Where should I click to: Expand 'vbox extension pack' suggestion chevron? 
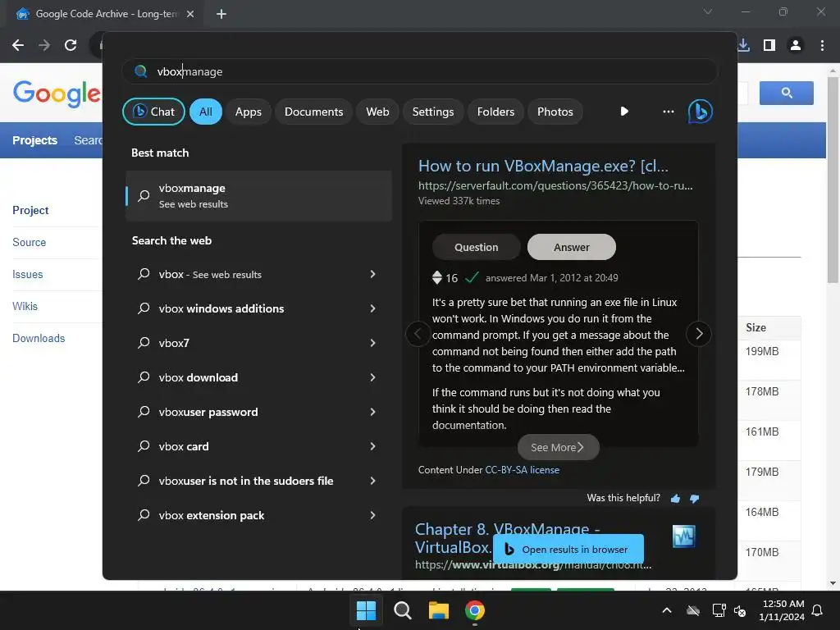[x=373, y=515]
